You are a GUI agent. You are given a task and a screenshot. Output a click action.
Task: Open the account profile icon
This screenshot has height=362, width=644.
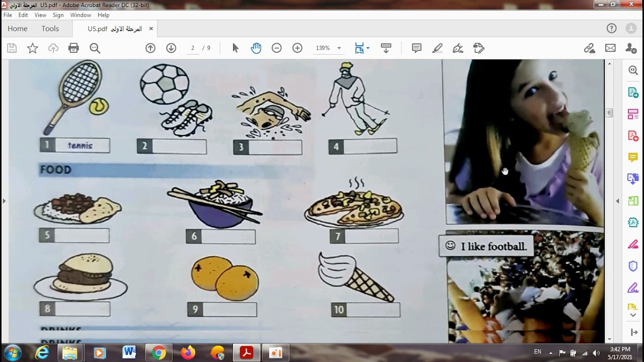coord(631,29)
